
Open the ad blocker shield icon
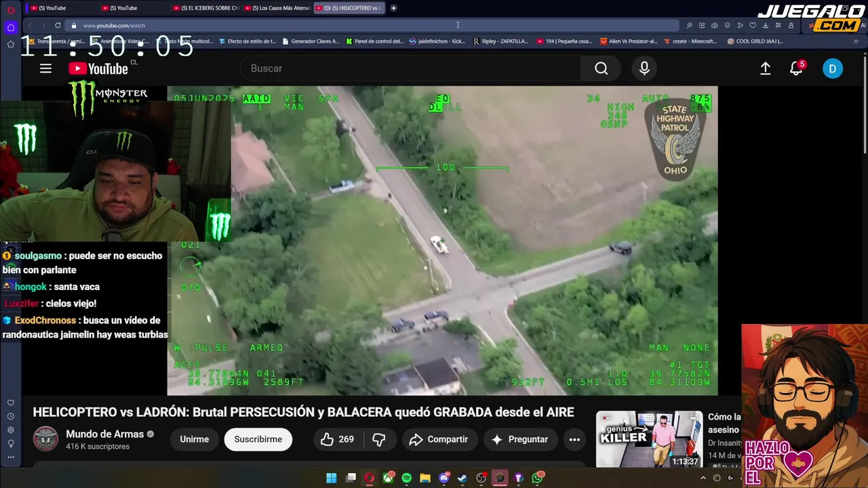coord(727,26)
